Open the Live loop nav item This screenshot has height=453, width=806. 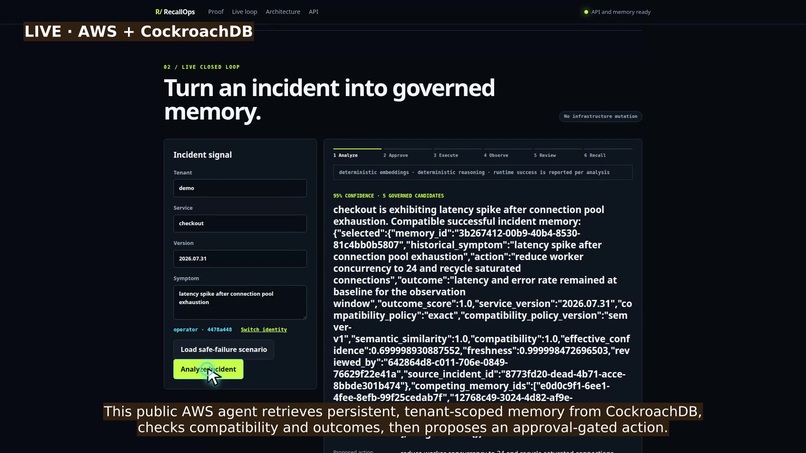[x=244, y=12]
